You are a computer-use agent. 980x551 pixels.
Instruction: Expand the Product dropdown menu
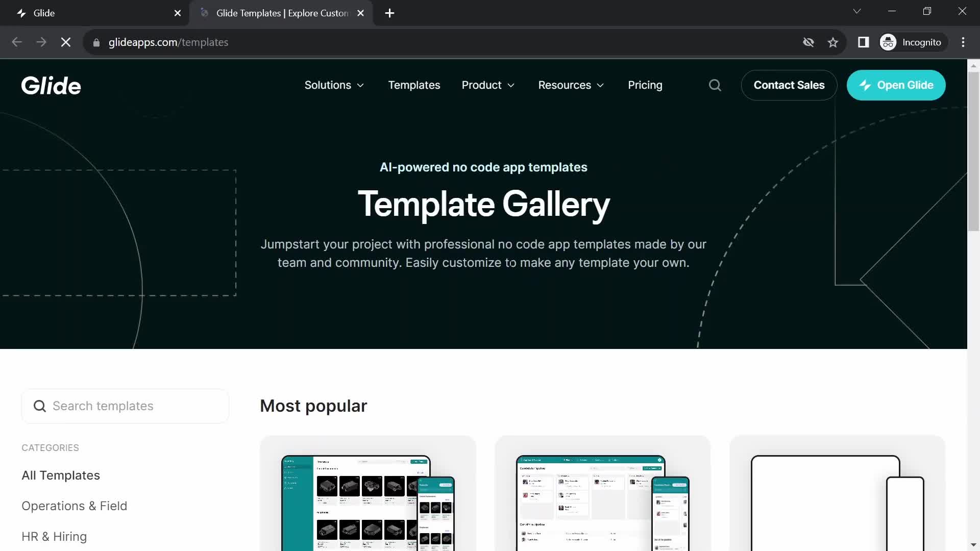[x=488, y=85]
